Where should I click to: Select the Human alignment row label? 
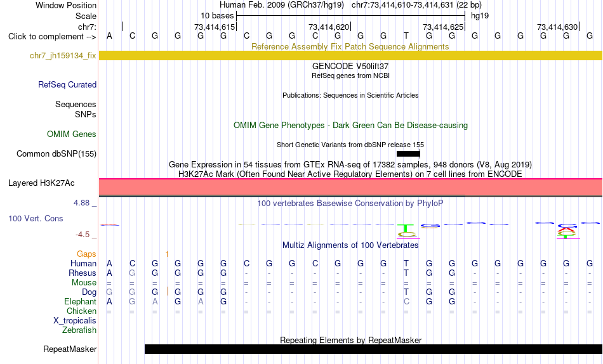coord(83,263)
